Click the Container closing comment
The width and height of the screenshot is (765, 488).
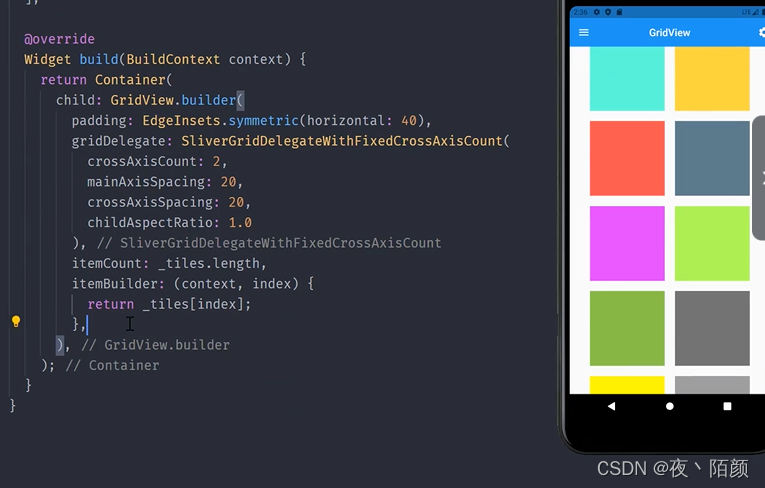(x=112, y=366)
